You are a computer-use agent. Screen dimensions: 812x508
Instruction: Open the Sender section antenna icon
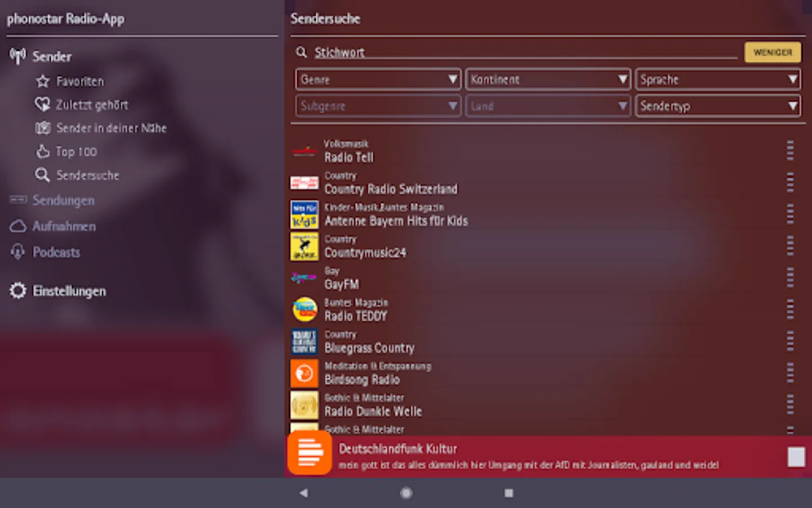click(17, 56)
